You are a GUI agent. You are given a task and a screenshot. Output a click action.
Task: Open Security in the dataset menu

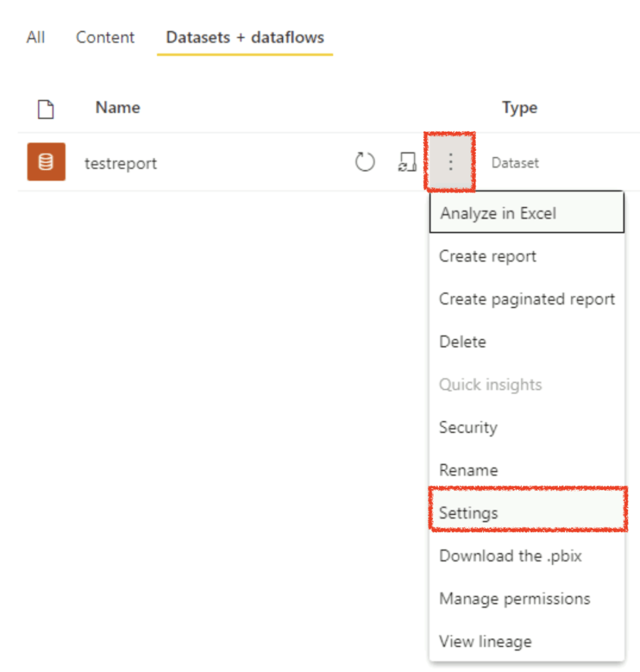point(468,427)
